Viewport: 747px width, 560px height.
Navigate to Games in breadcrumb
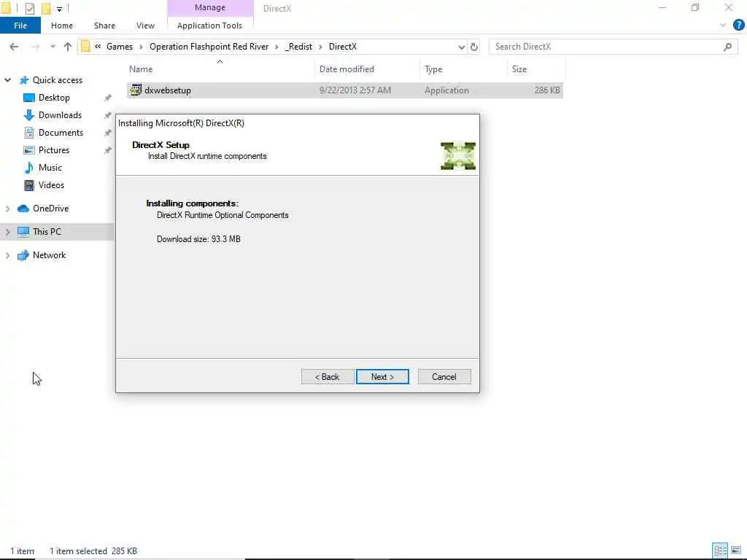pos(120,47)
